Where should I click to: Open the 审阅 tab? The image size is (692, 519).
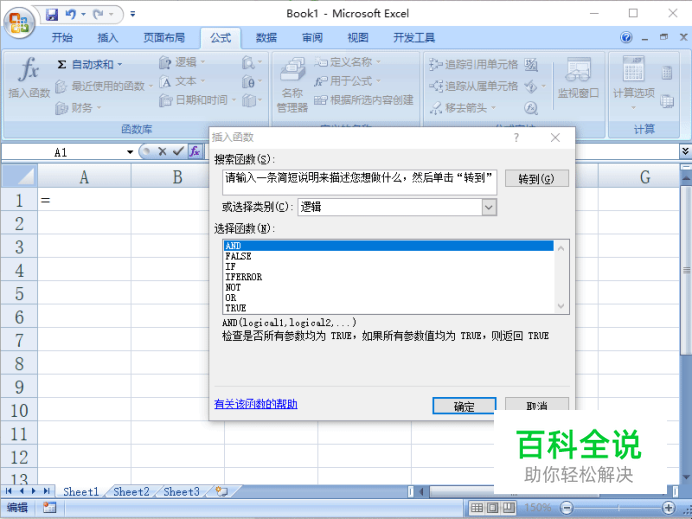(312, 38)
